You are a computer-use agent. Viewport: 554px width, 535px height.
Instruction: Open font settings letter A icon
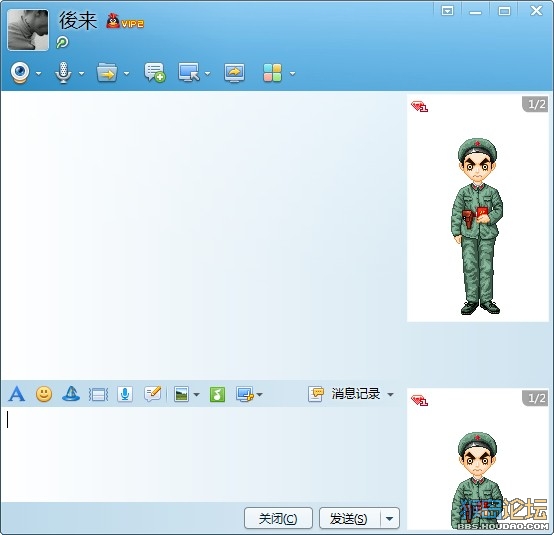pos(17,394)
